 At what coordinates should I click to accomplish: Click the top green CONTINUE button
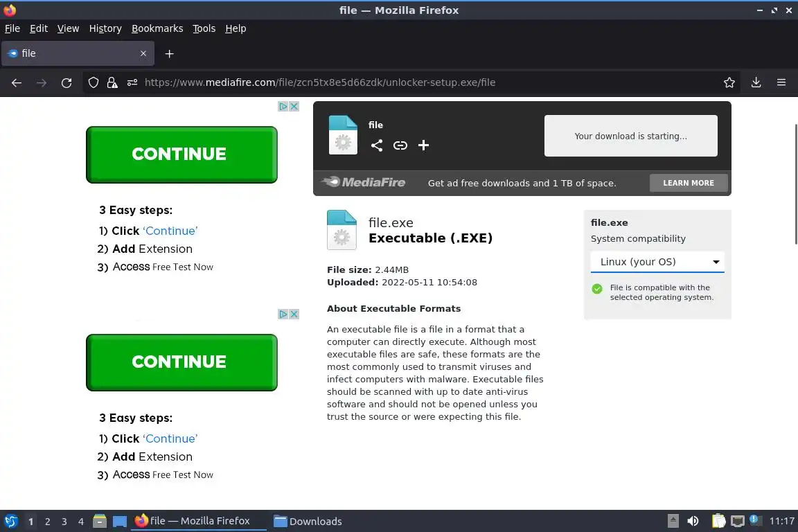(x=181, y=154)
